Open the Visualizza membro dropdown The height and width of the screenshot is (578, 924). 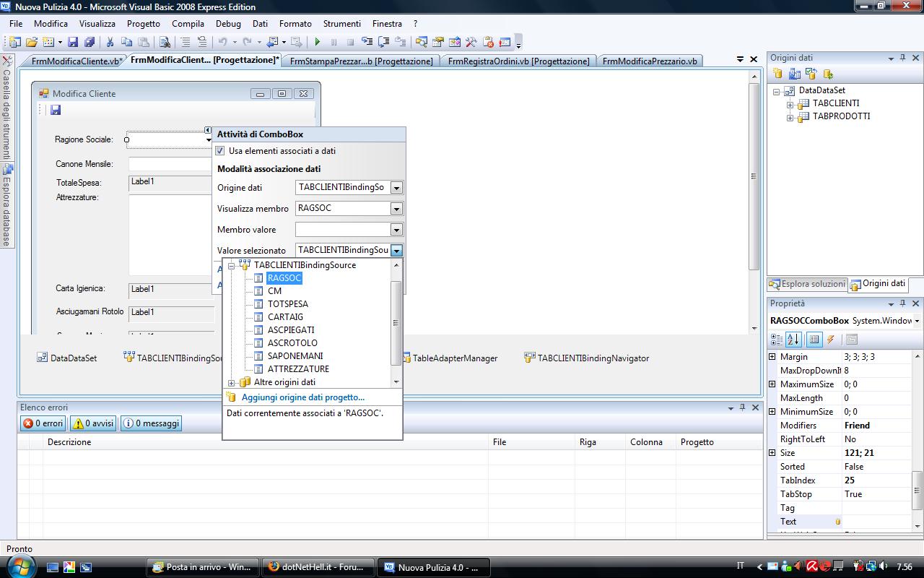pos(396,209)
